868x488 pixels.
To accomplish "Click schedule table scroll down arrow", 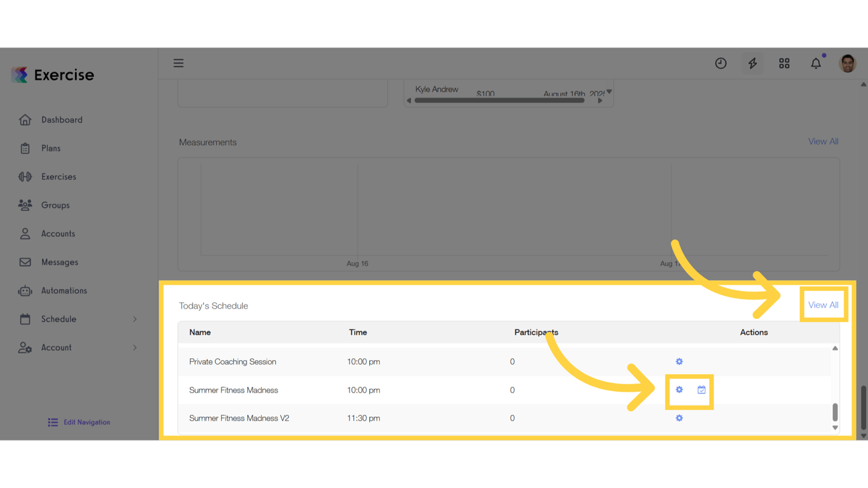I will click(x=835, y=428).
